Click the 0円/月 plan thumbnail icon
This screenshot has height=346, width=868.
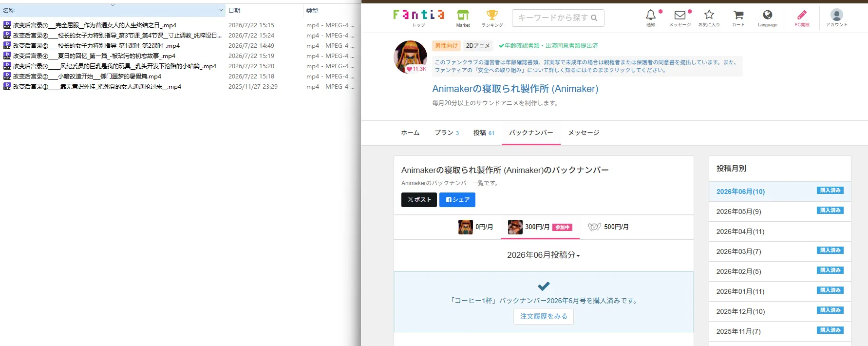[x=466, y=227]
